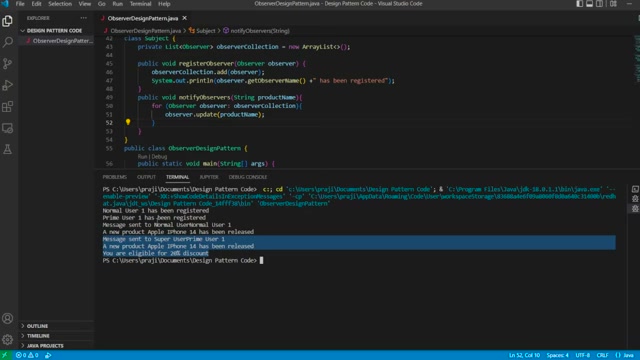Switch to the OUTPUT panel tab
The width and height of the screenshot is (640, 360).
146,177
